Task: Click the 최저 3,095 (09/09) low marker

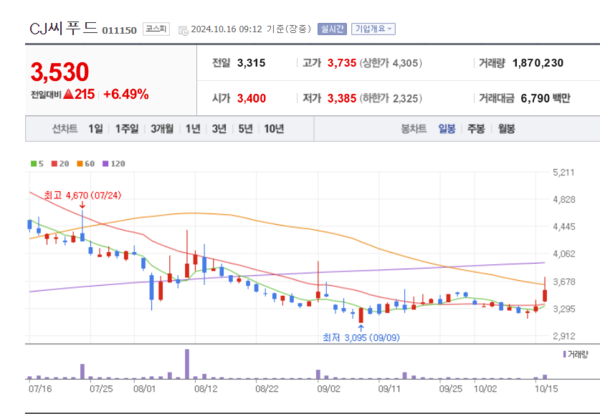Action: click(x=361, y=337)
